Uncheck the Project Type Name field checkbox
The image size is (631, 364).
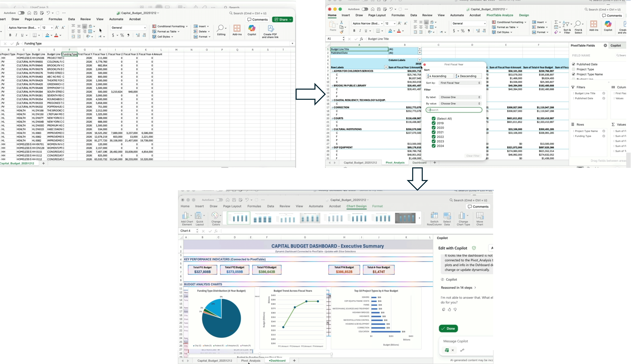573,74
